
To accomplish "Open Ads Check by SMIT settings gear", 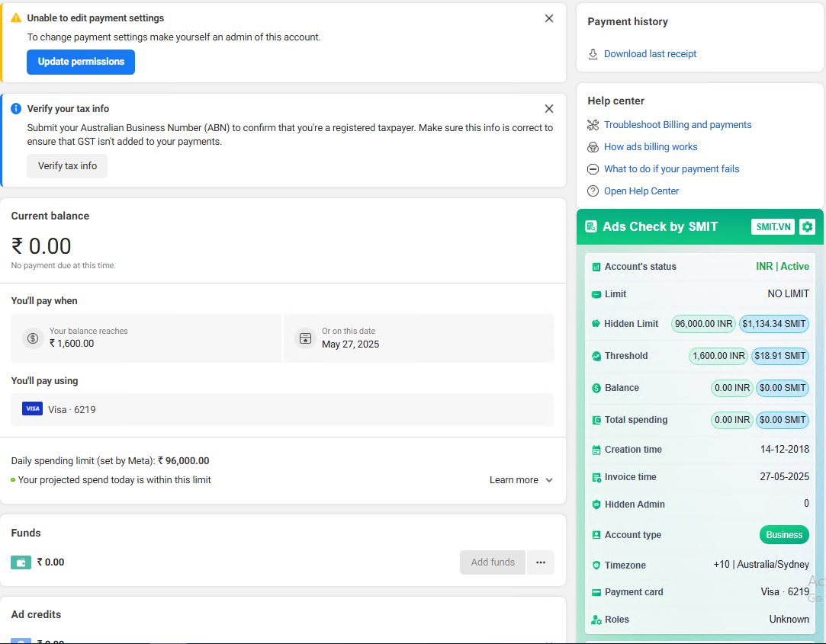I will coord(807,227).
